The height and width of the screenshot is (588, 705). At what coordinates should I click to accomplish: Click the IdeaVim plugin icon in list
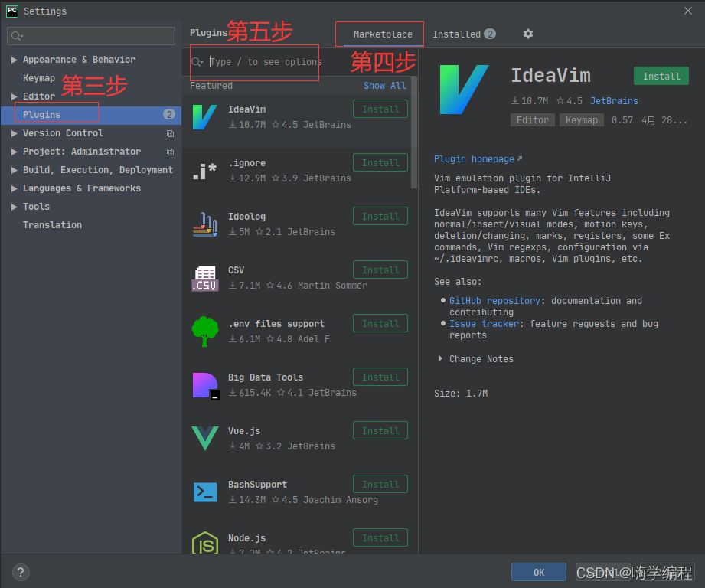coord(205,117)
